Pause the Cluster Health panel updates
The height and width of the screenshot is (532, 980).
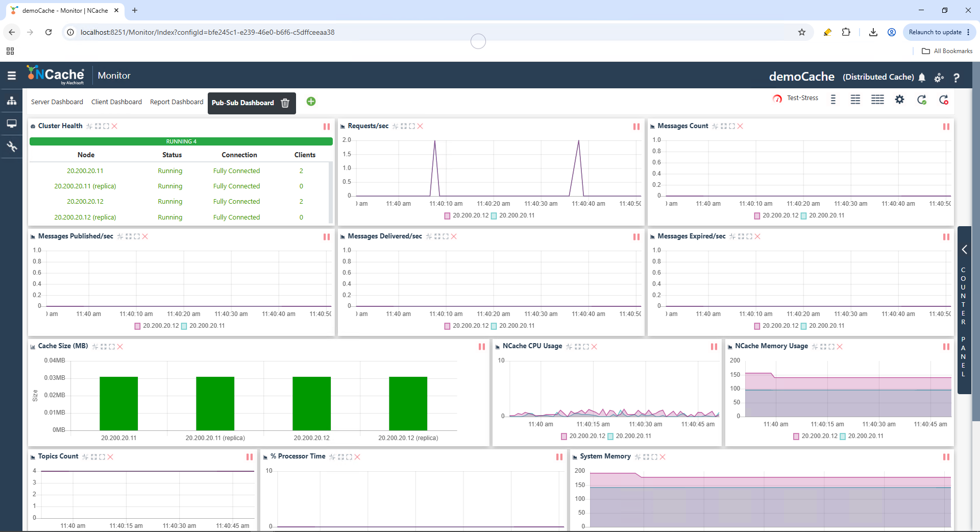(327, 127)
